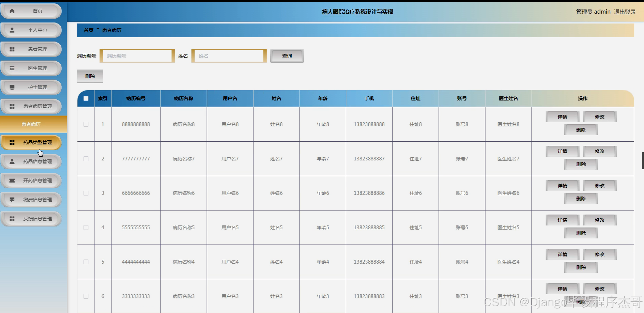Click the grid icon beside 药品类型管理
This screenshot has height=313, width=644.
[12, 142]
